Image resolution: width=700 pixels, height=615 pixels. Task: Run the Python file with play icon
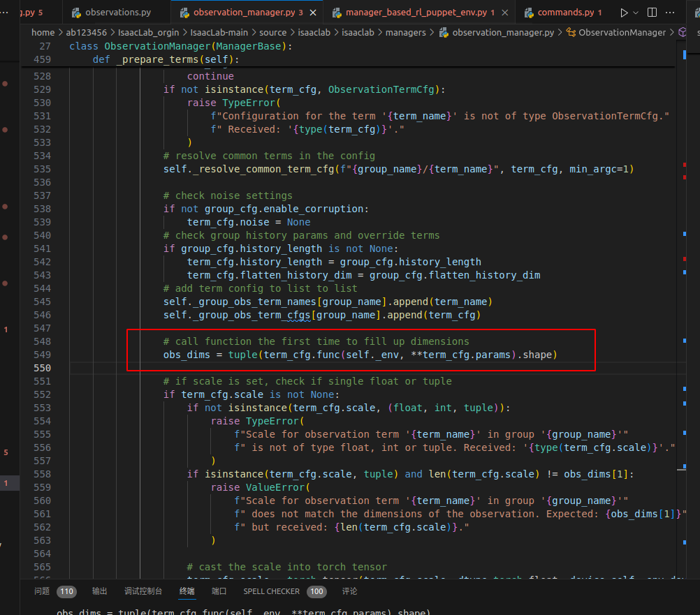(624, 13)
